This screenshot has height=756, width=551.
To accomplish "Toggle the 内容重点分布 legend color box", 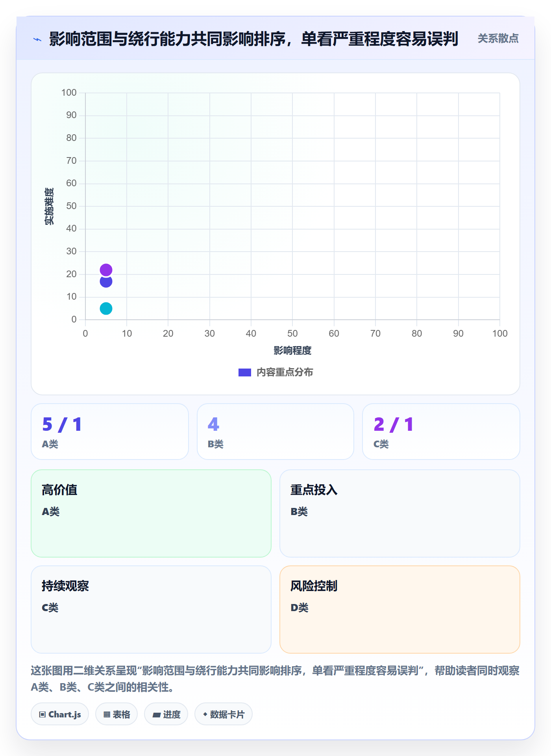I will coord(244,372).
